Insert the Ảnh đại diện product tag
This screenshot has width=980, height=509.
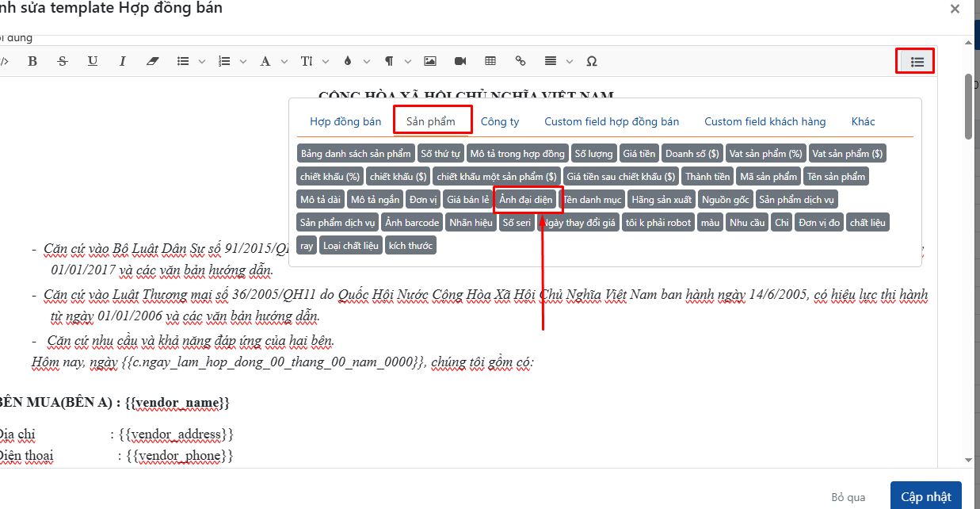pyautogui.click(x=526, y=199)
